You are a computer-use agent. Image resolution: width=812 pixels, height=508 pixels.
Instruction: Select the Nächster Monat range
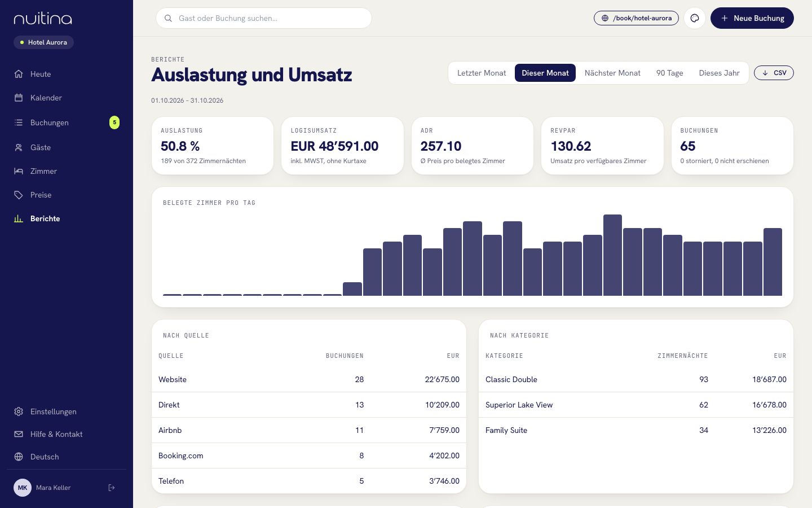[x=612, y=73]
